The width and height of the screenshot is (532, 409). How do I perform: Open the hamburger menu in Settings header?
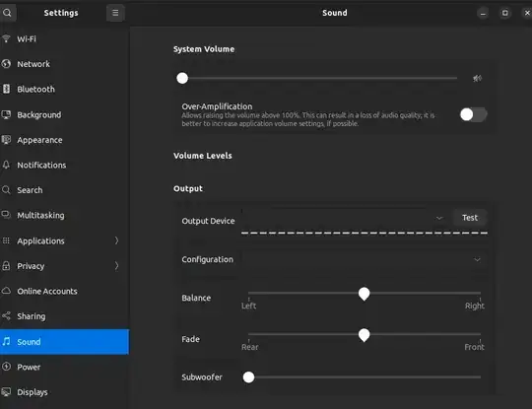click(115, 13)
